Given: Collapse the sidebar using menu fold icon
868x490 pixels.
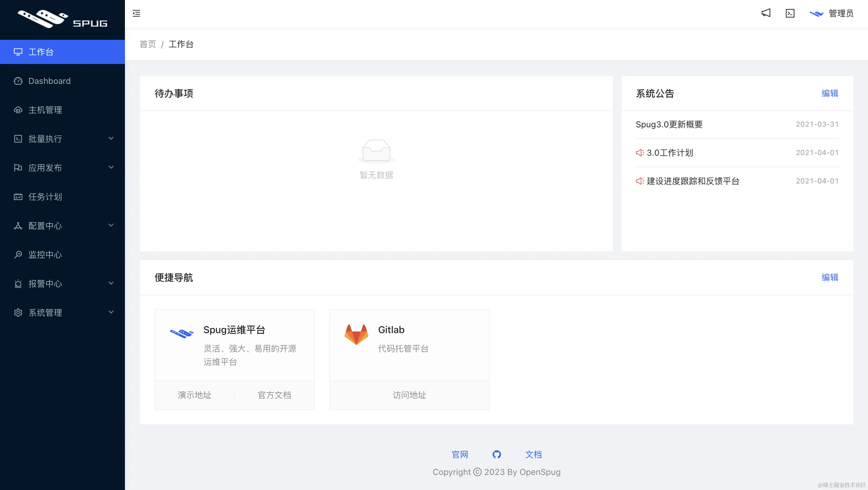Looking at the screenshot, I should point(136,14).
